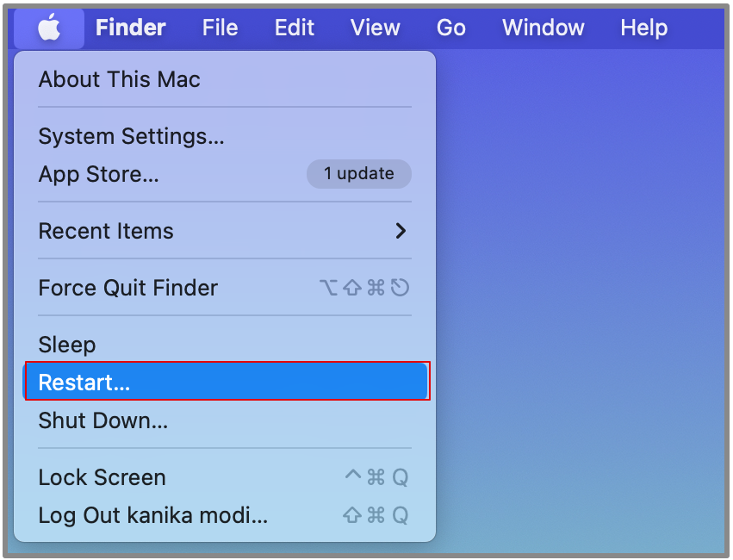Click the 1 update badge
Viewport: 733px width, 560px height.
[358, 173]
